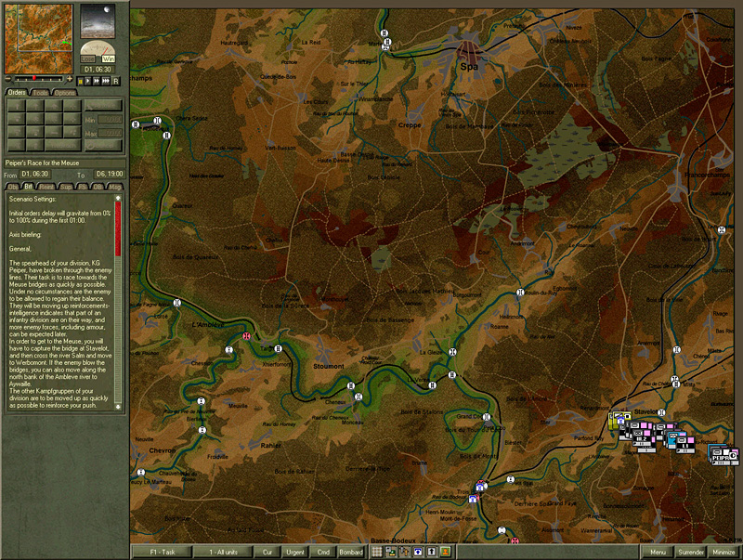
Task: Click the To time field D6, 19:00
Action: [110, 175]
